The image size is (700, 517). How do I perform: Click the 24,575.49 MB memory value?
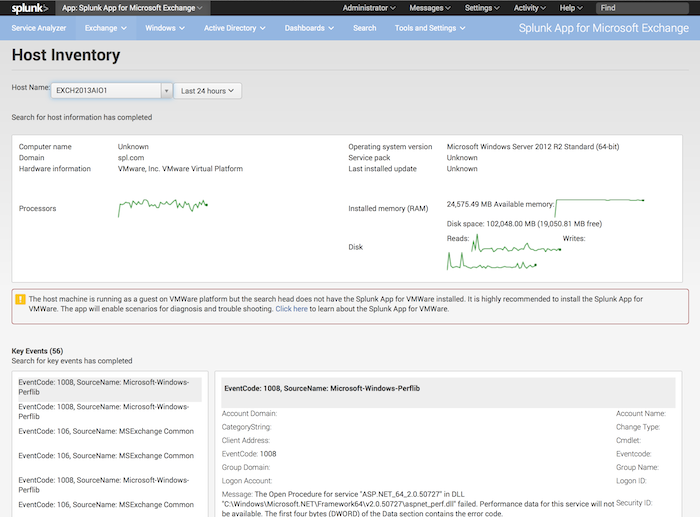point(469,204)
